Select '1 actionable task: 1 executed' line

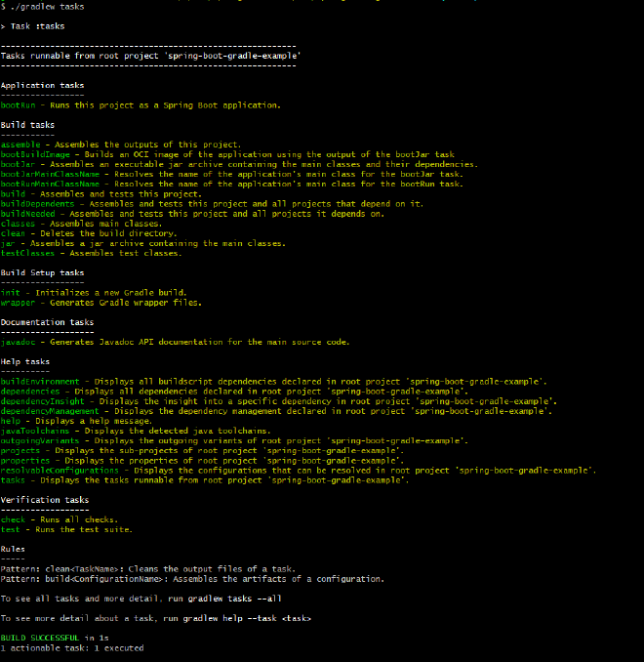(x=72, y=648)
